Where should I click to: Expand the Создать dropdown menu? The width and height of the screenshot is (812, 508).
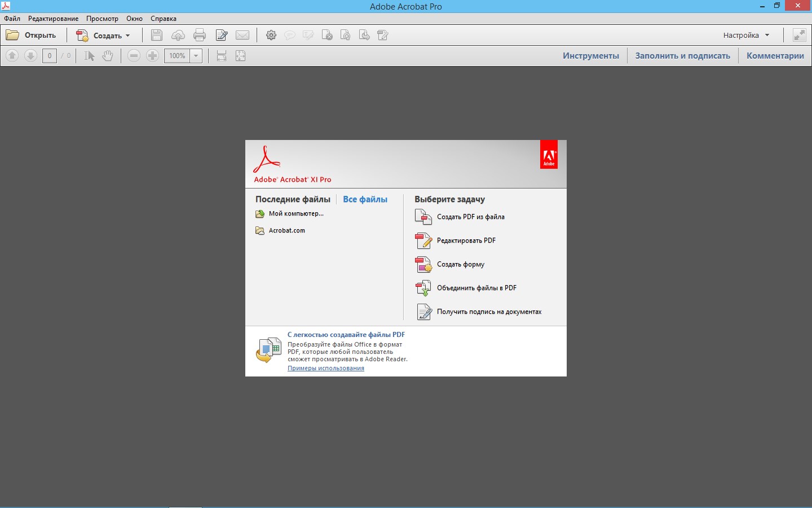point(128,36)
